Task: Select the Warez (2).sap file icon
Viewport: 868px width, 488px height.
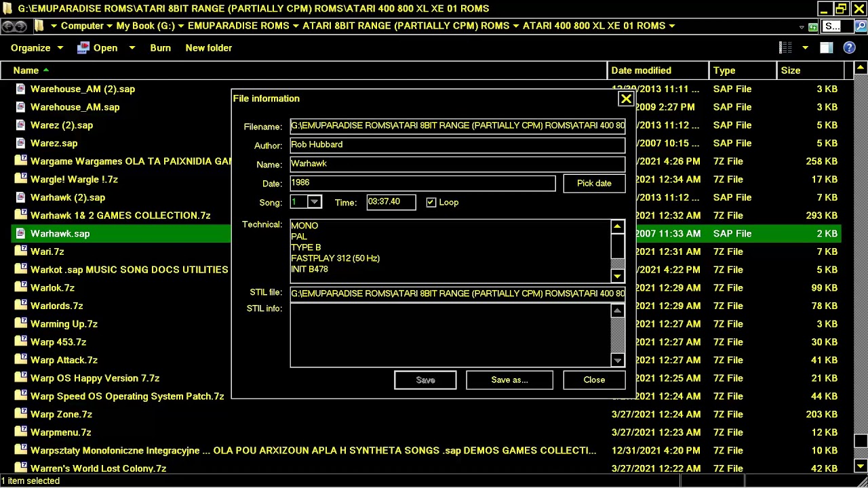Action: [x=20, y=125]
